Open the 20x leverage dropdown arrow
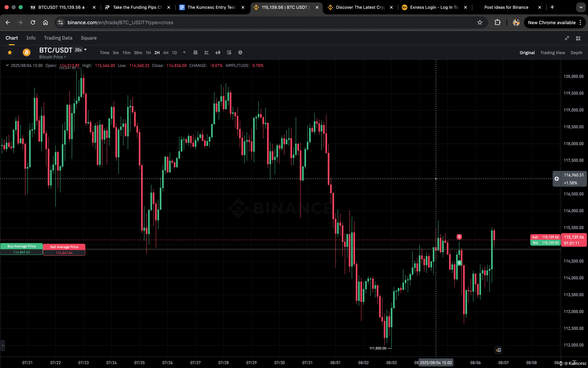Screen dimensions: 588x368 click(x=86, y=50)
